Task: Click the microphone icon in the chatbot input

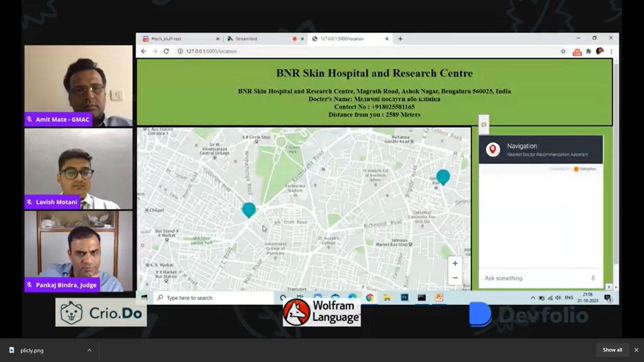Action: point(591,277)
